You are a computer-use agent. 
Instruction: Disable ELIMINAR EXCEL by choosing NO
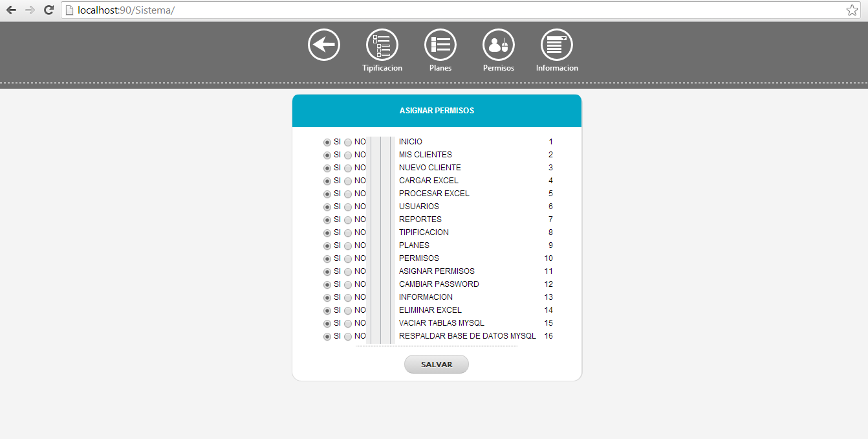pyautogui.click(x=348, y=311)
